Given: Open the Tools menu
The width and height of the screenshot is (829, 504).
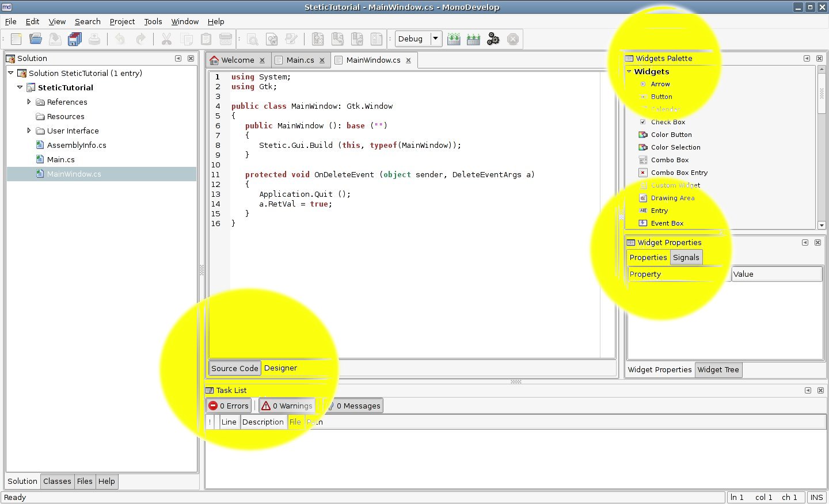Looking at the screenshot, I should pos(153,21).
